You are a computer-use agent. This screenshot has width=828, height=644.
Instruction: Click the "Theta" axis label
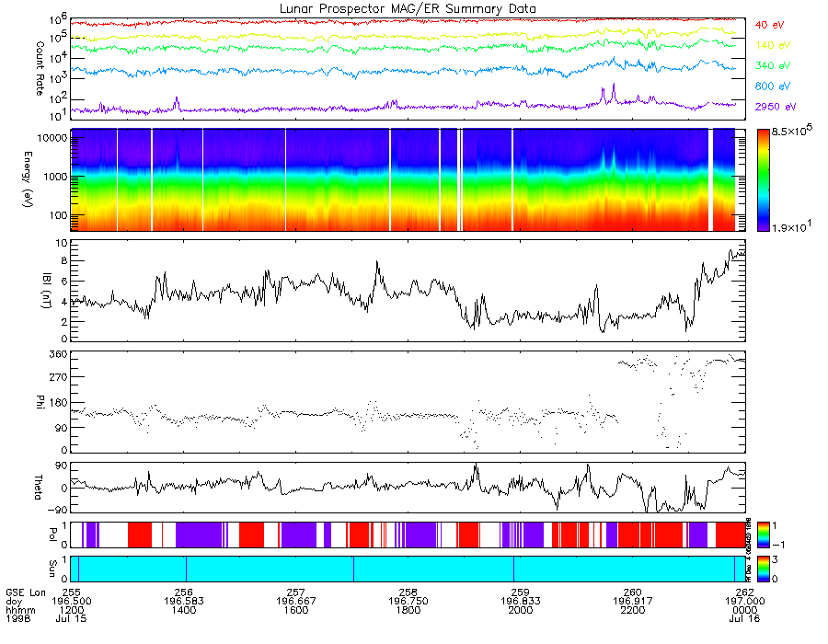pos(38,487)
